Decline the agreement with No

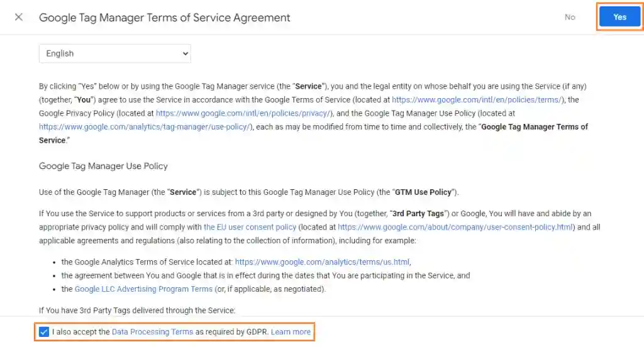[x=570, y=17]
